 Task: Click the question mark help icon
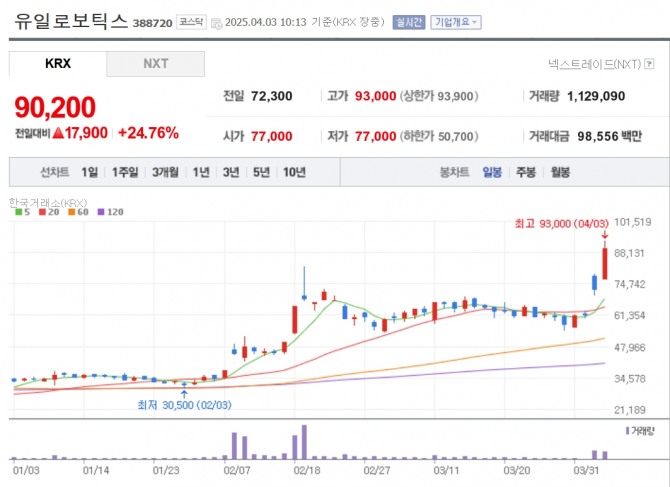click(649, 64)
